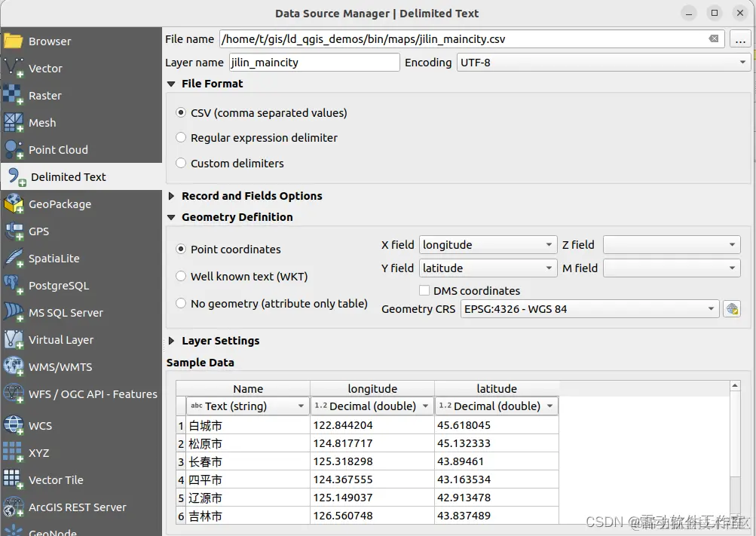Screen dimensions: 756x536
Task: Click the maximize window button
Action: pos(715,13)
